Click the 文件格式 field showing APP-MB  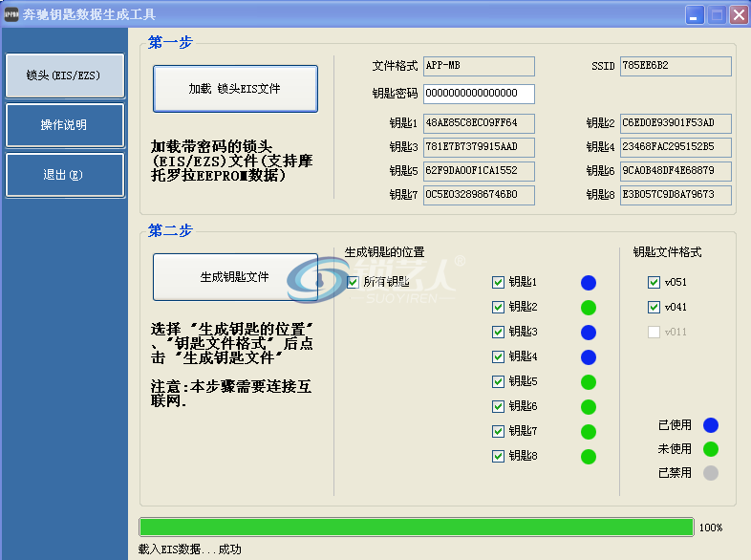tap(479, 66)
